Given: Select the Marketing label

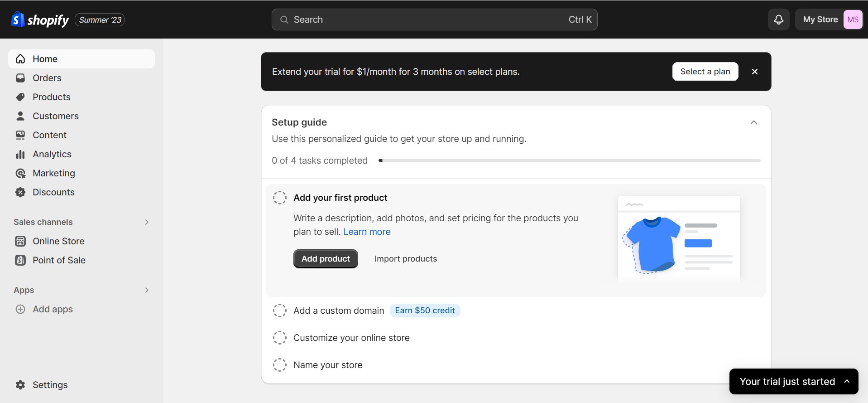Looking at the screenshot, I should (54, 173).
